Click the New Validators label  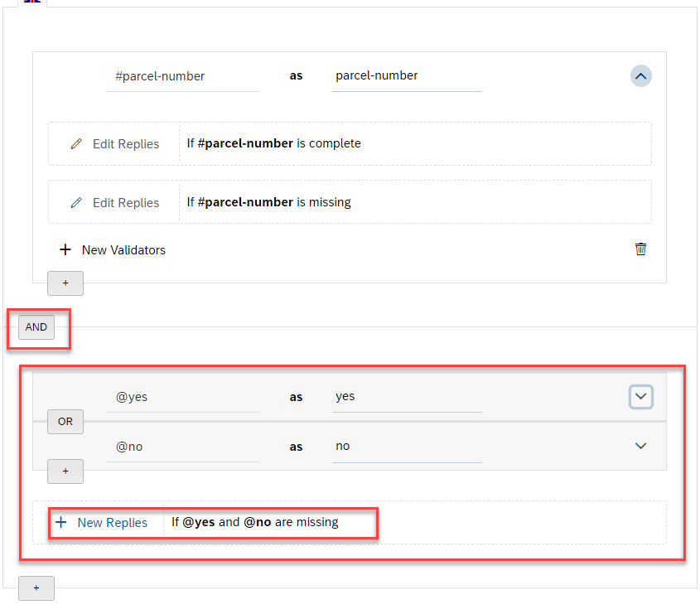tap(123, 250)
